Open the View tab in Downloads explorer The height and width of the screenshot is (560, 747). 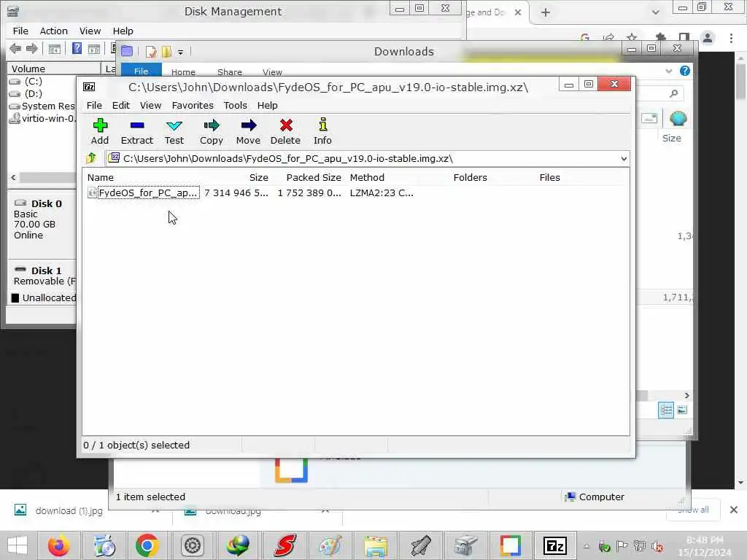[272, 72]
